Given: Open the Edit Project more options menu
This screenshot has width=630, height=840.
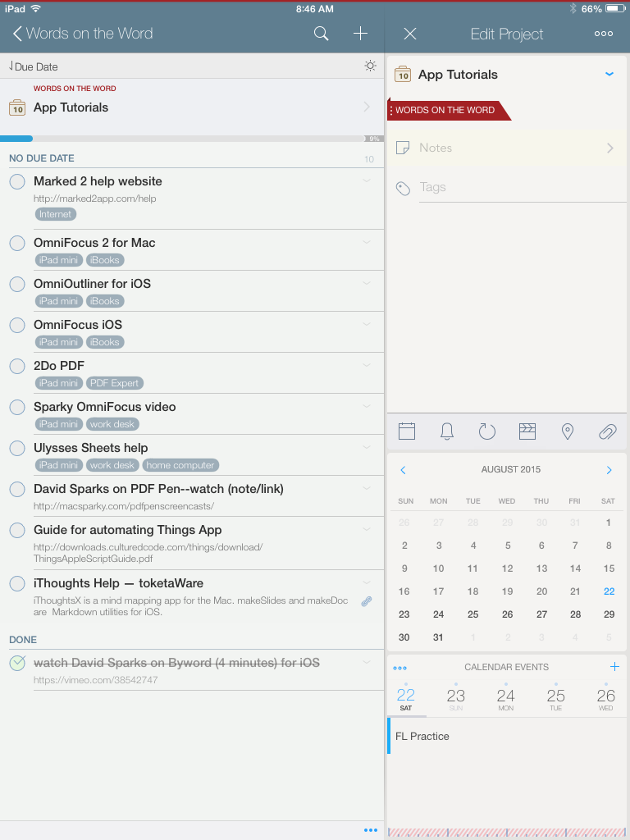Looking at the screenshot, I should [604, 34].
